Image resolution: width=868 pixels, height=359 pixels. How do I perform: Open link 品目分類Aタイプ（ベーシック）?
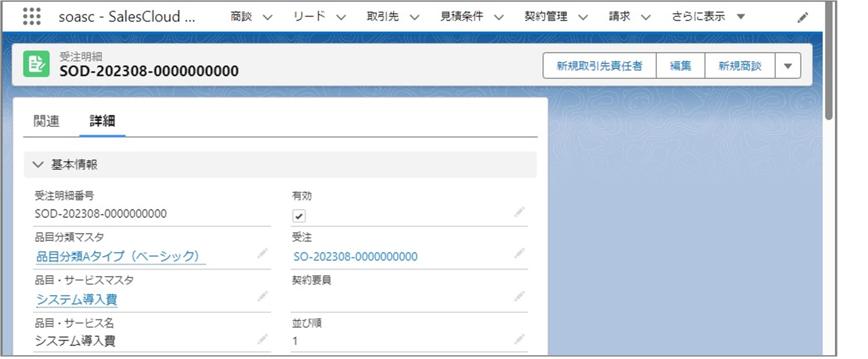pyautogui.click(x=120, y=256)
